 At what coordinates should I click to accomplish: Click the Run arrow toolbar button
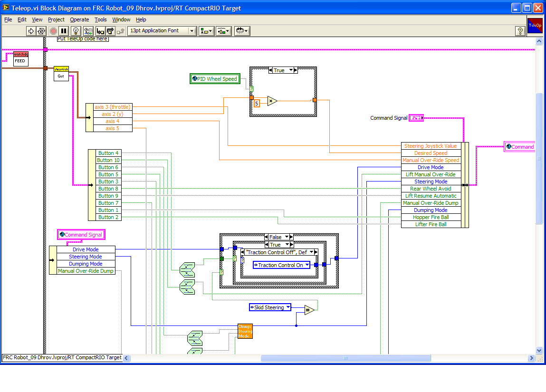click(31, 31)
